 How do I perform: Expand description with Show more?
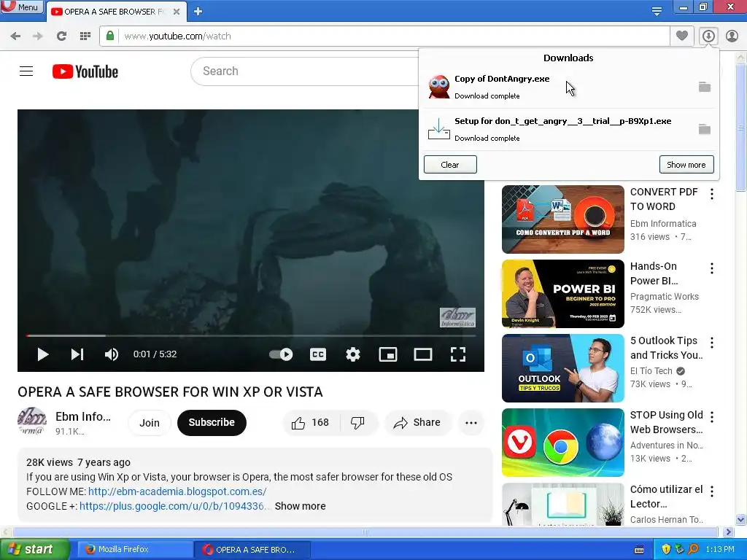pos(300,506)
